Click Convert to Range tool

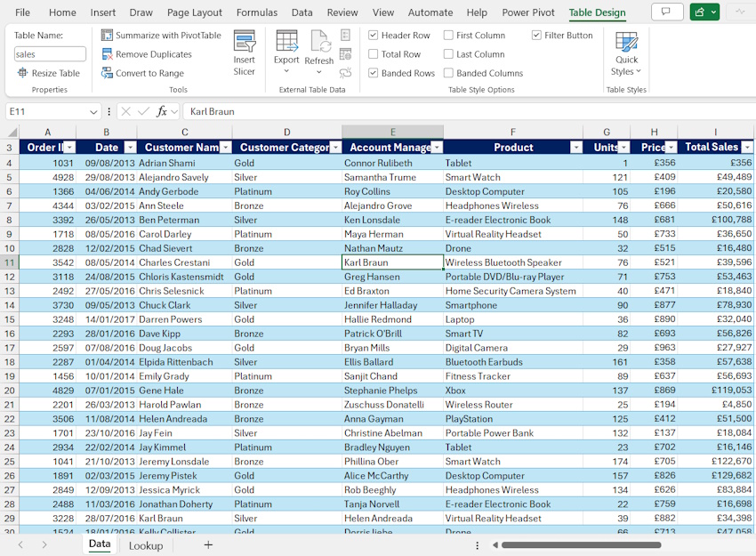149,73
